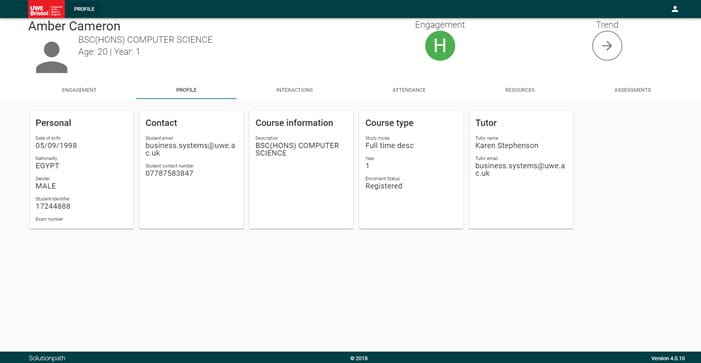The image size is (701, 363).
Task: Click the Course information card heading
Action: pos(294,123)
